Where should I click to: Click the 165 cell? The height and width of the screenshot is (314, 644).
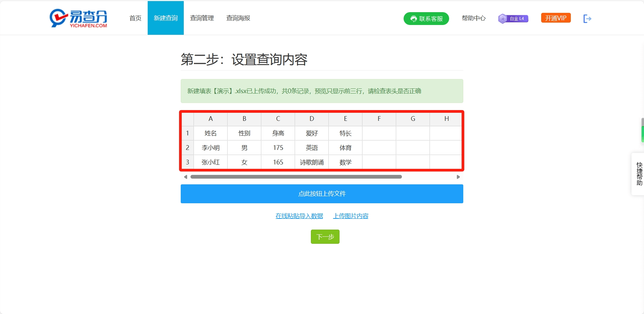pyautogui.click(x=278, y=162)
